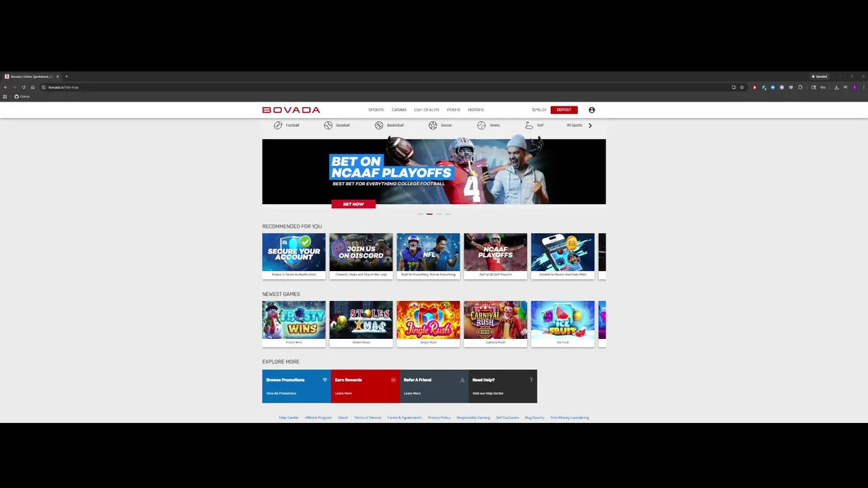868x488 pixels.
Task: Open Anti-Money Laundering footer link
Action: coord(570,418)
